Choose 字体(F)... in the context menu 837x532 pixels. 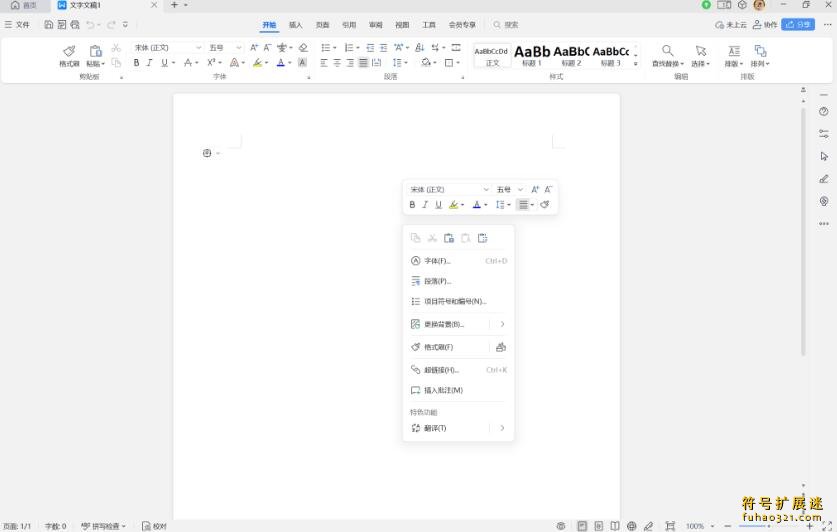[458, 261]
